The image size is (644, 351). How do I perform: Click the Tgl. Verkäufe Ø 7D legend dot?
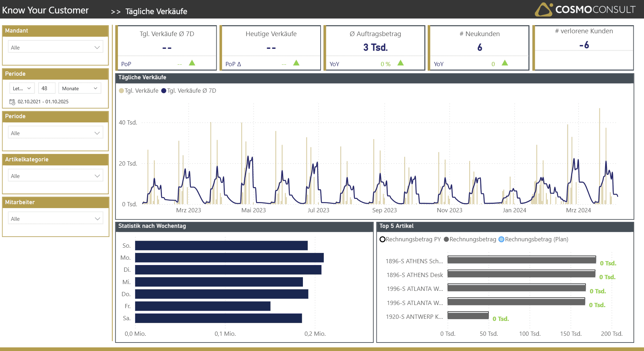164,91
